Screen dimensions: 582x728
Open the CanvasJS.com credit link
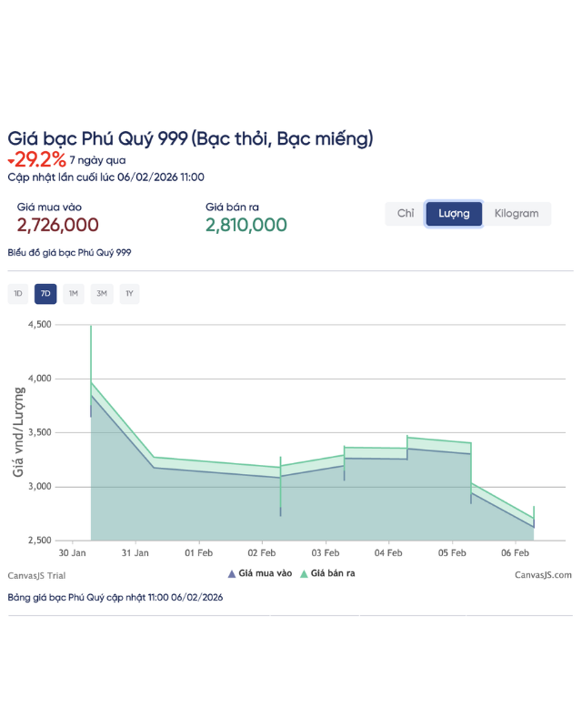tap(543, 575)
